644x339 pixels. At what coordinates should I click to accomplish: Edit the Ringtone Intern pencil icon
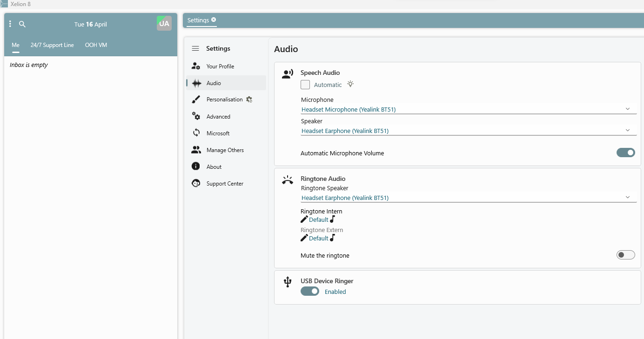click(304, 219)
